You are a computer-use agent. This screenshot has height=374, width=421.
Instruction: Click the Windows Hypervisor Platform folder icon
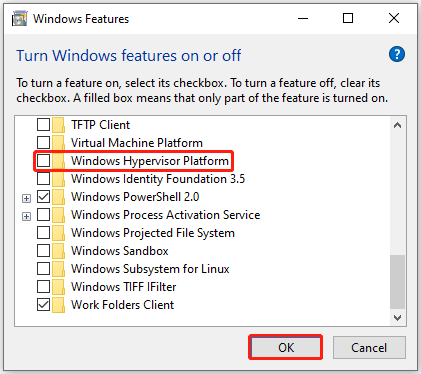tap(59, 161)
